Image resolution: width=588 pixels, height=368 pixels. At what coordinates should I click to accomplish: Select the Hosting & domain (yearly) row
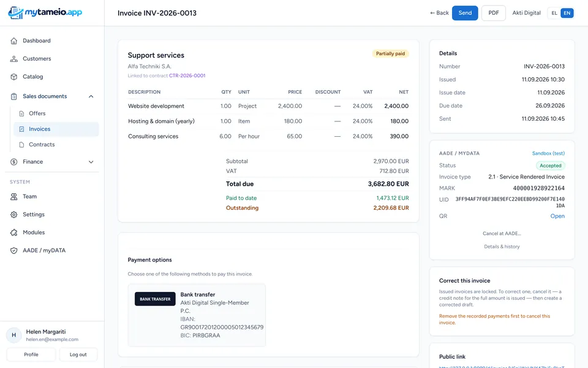pos(268,121)
